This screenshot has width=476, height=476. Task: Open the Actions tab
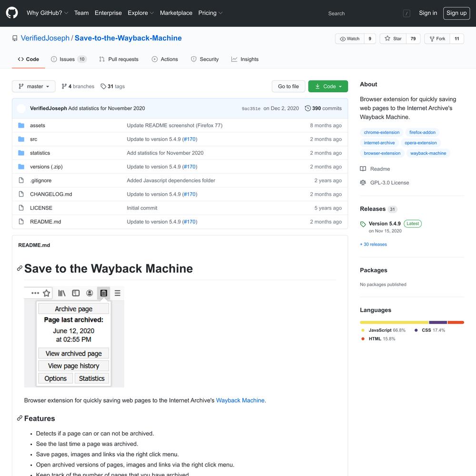click(x=165, y=59)
